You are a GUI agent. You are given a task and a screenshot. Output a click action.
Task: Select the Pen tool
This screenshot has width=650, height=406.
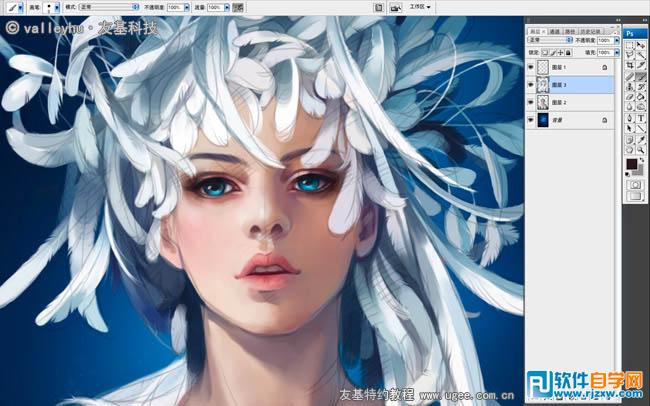tap(629, 118)
